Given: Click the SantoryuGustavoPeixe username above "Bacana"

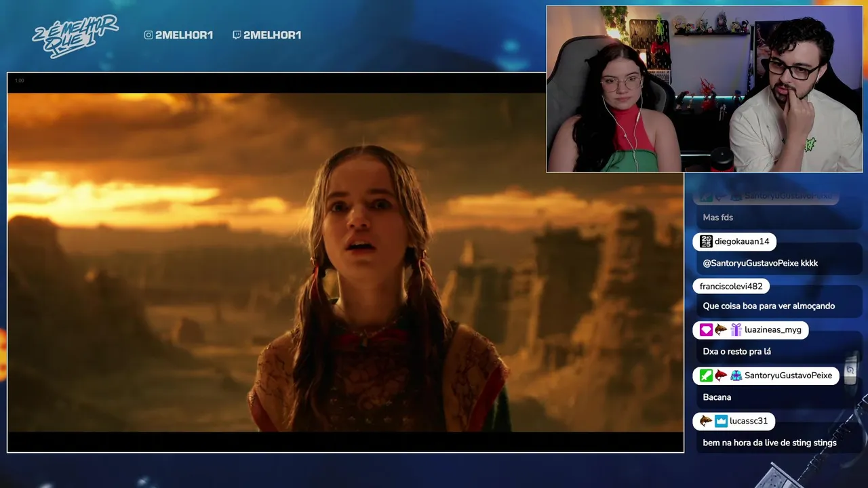Looking at the screenshot, I should [788, 375].
